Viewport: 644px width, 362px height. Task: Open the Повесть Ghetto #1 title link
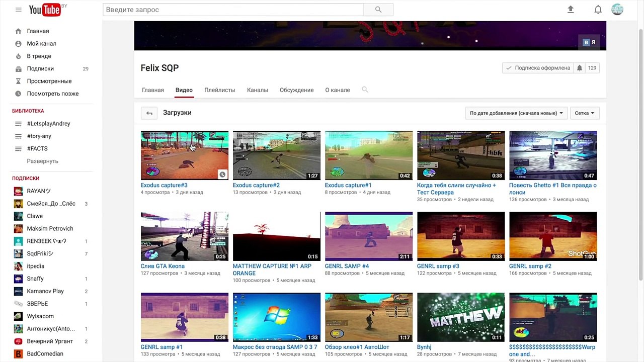click(553, 189)
